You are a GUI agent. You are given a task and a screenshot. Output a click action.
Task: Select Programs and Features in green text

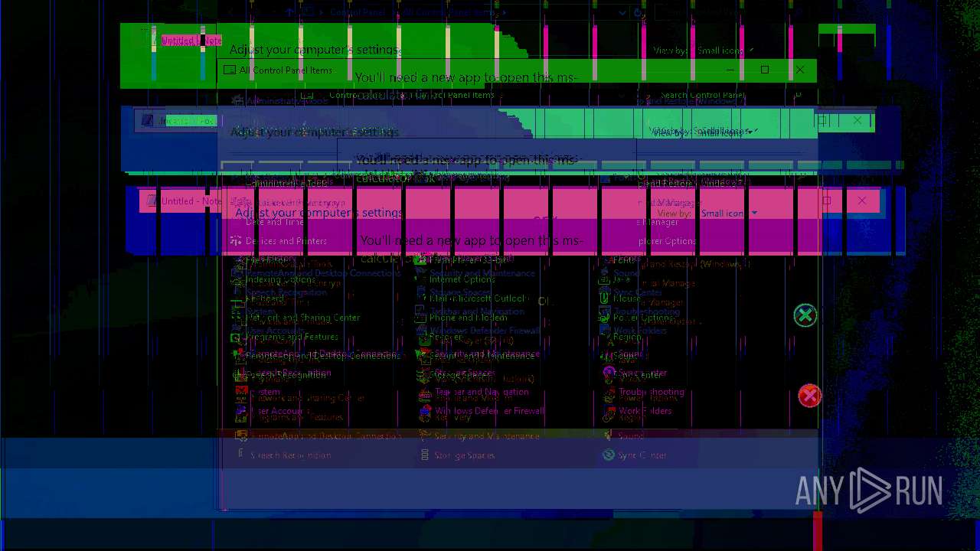coord(292,337)
